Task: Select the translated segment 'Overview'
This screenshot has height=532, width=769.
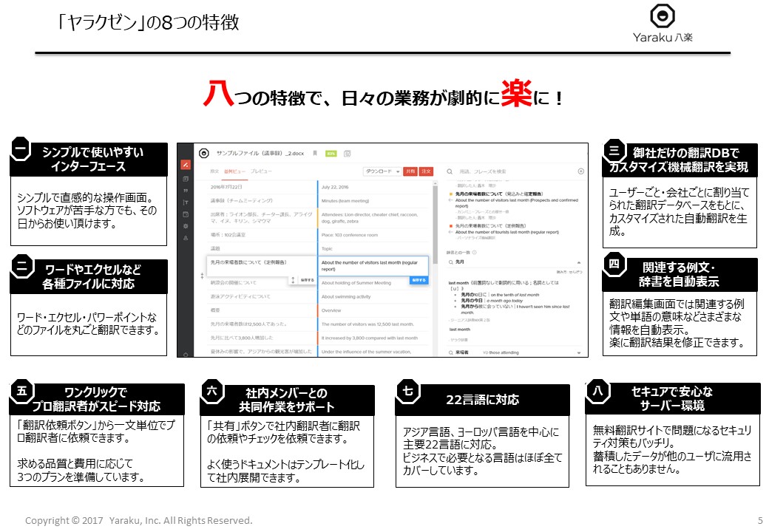Action: [331, 310]
